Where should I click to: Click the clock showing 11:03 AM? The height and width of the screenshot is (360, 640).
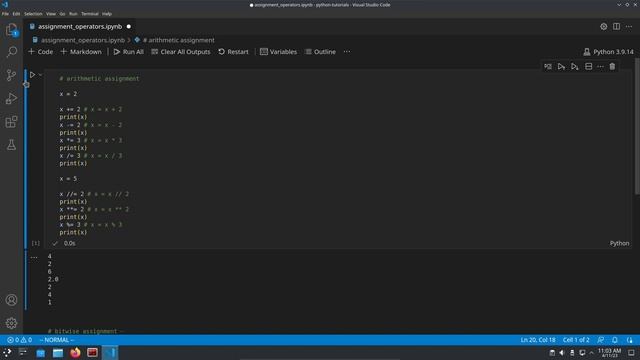tap(609, 353)
